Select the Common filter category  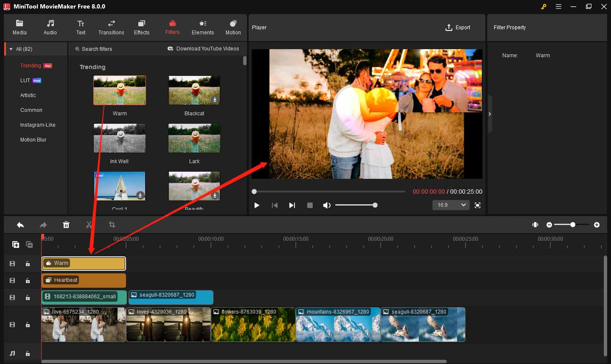tap(31, 110)
